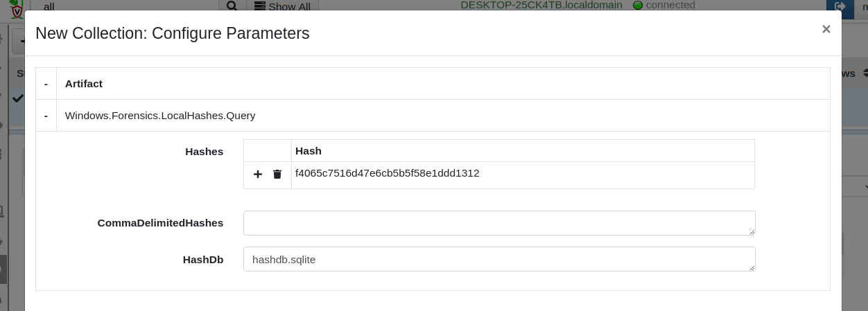Click the resize handle of HashDb textarea

click(x=752, y=267)
